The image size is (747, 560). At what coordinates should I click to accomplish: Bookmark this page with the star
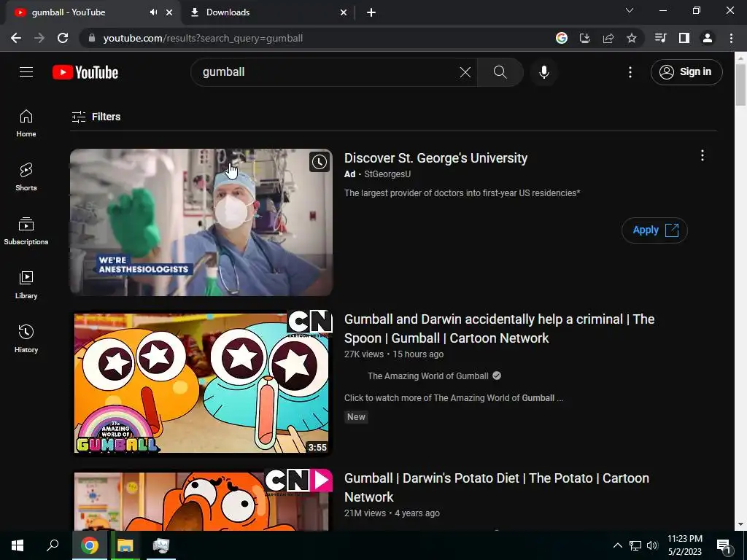[x=632, y=38]
